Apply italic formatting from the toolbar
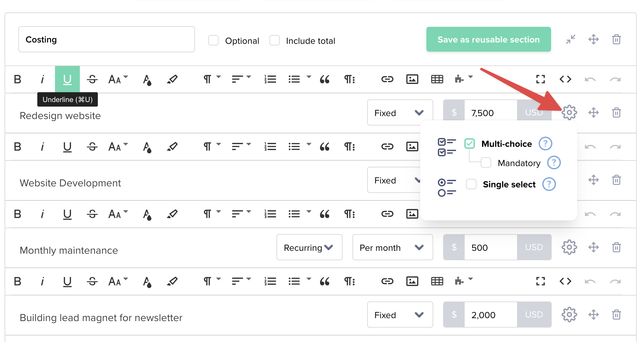 pos(43,79)
